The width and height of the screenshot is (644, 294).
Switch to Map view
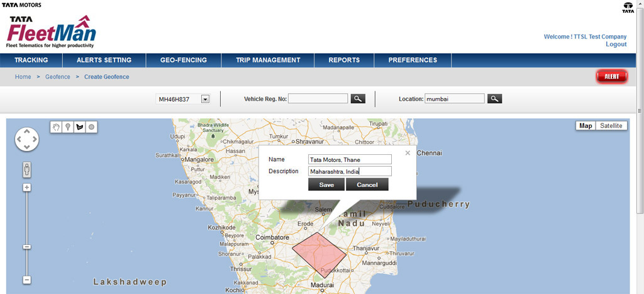(x=586, y=126)
